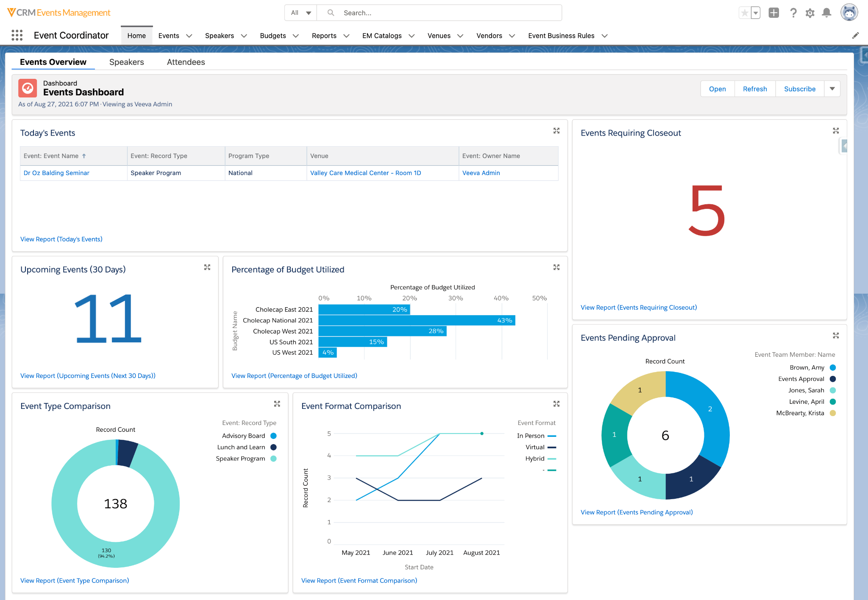Open help with the question mark icon

point(793,13)
